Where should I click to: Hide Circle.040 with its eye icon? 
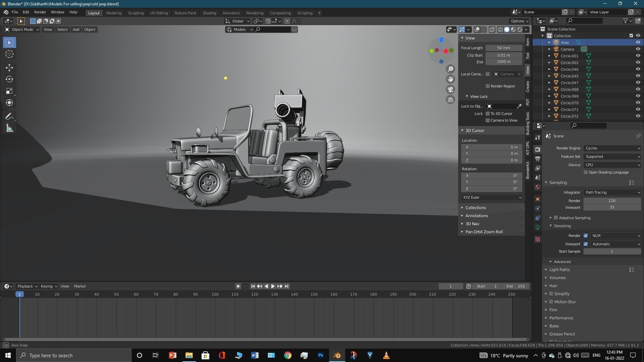[x=638, y=69]
